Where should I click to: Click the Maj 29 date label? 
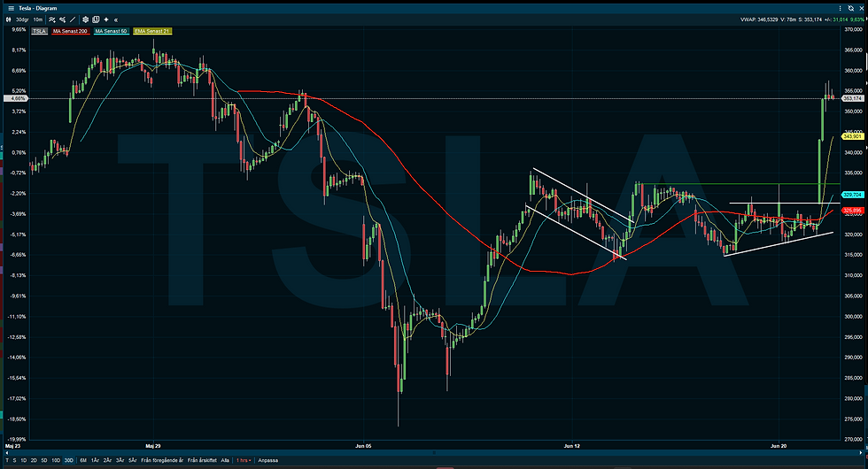(152, 445)
